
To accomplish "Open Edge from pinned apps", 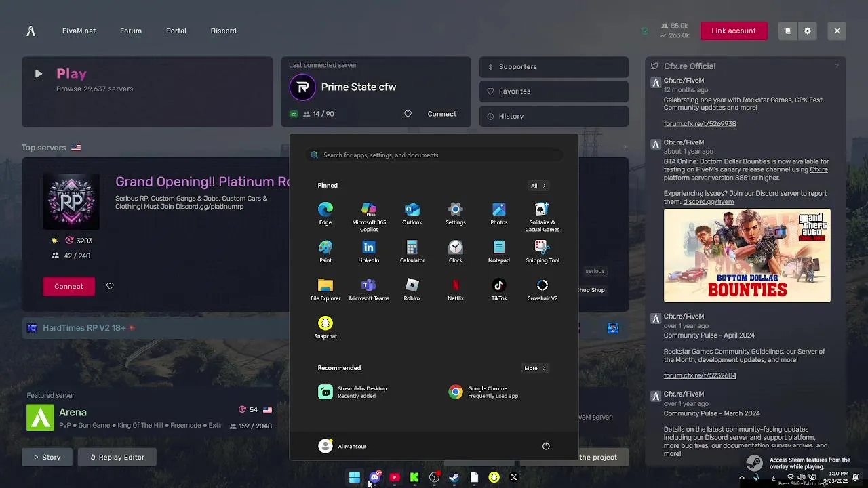I will pos(325,213).
